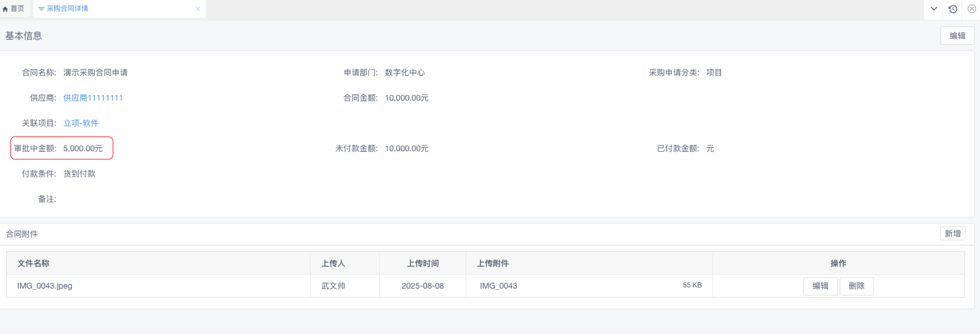Open the 首页 home tab

17,9
